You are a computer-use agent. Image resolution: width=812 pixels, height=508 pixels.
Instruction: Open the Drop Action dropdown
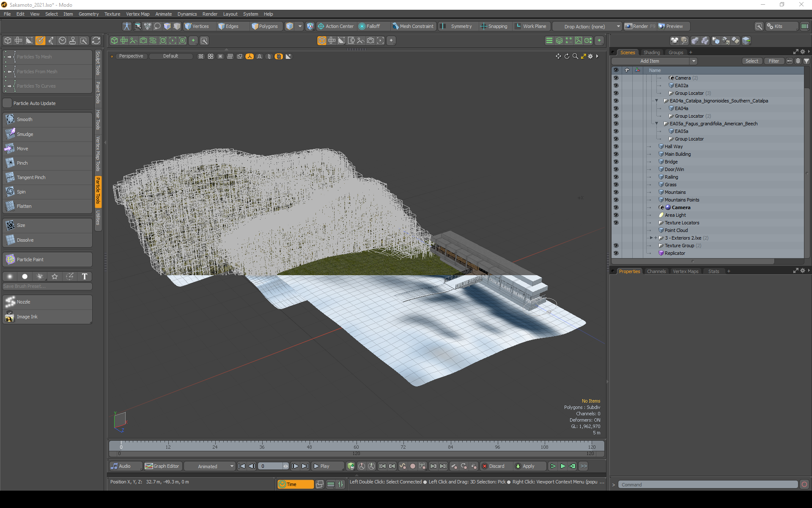pos(587,26)
